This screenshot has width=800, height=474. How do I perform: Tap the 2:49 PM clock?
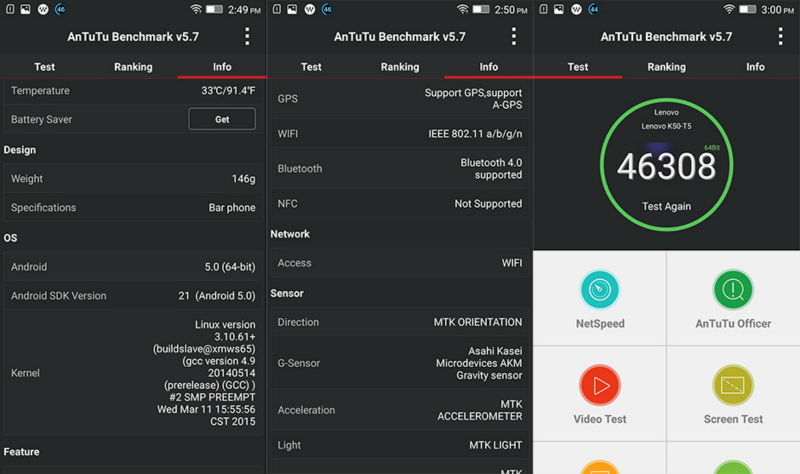click(x=244, y=10)
